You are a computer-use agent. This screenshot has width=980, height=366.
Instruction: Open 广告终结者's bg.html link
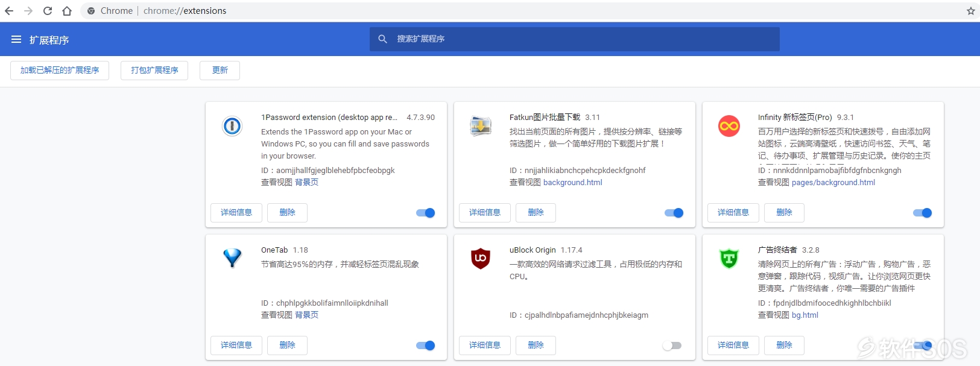[x=805, y=315]
